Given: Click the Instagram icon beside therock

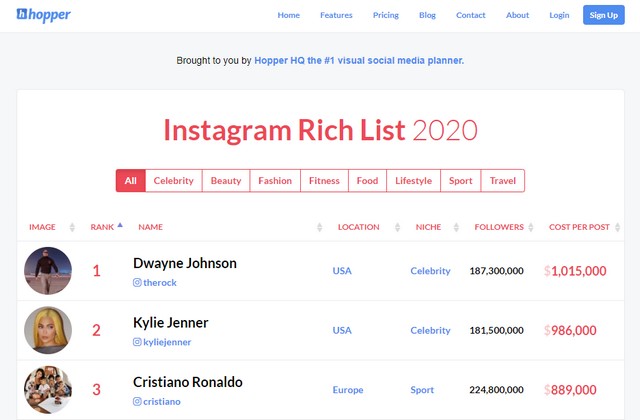Looking at the screenshot, I should click(x=137, y=282).
